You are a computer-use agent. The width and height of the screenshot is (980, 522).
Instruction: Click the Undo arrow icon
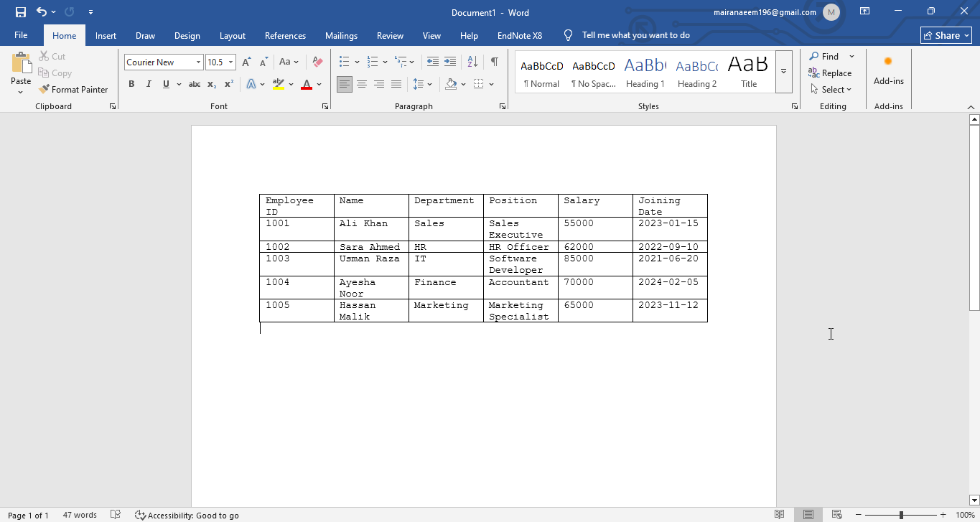click(x=42, y=12)
